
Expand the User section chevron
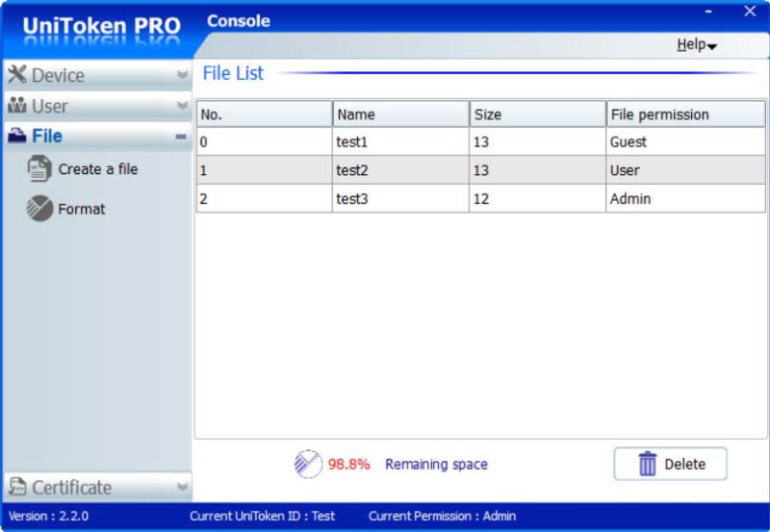[182, 106]
